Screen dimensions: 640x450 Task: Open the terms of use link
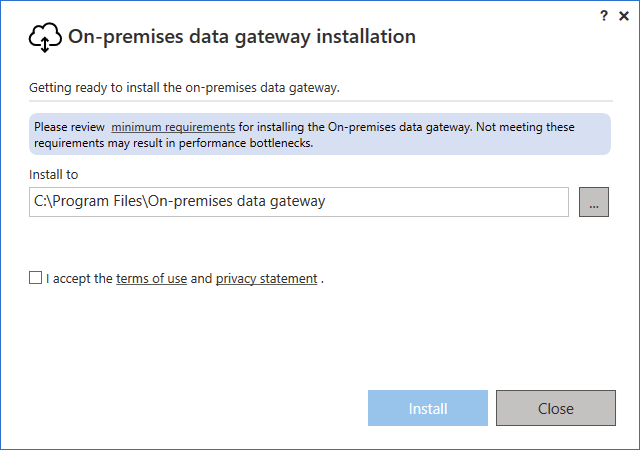[151, 278]
